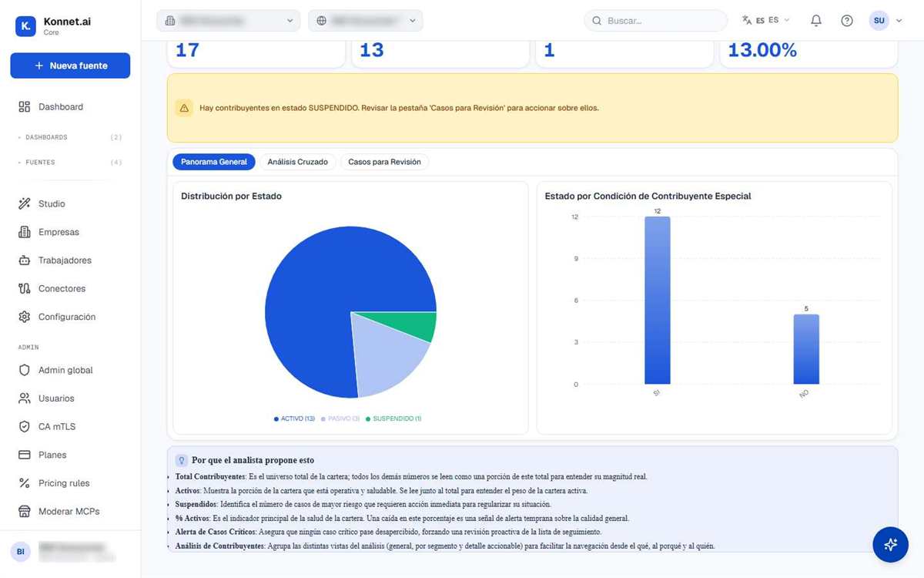
Task: Open the help question icon
Action: 847,21
